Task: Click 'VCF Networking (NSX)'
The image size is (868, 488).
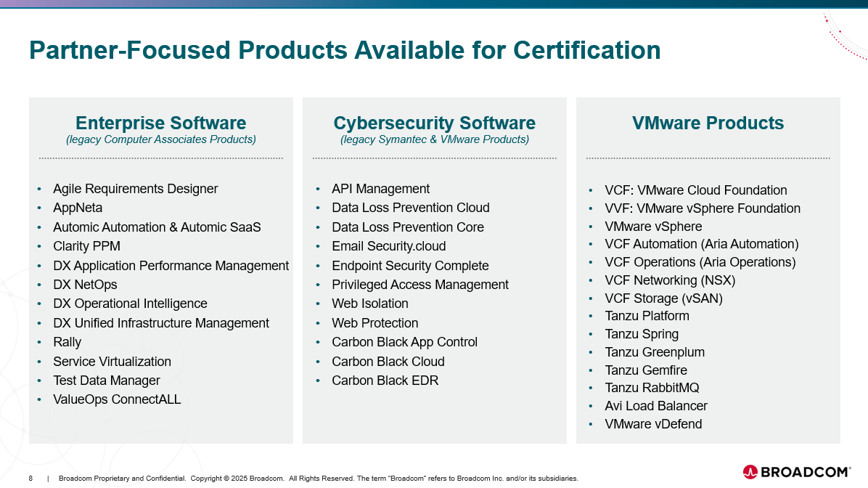Action: point(670,280)
